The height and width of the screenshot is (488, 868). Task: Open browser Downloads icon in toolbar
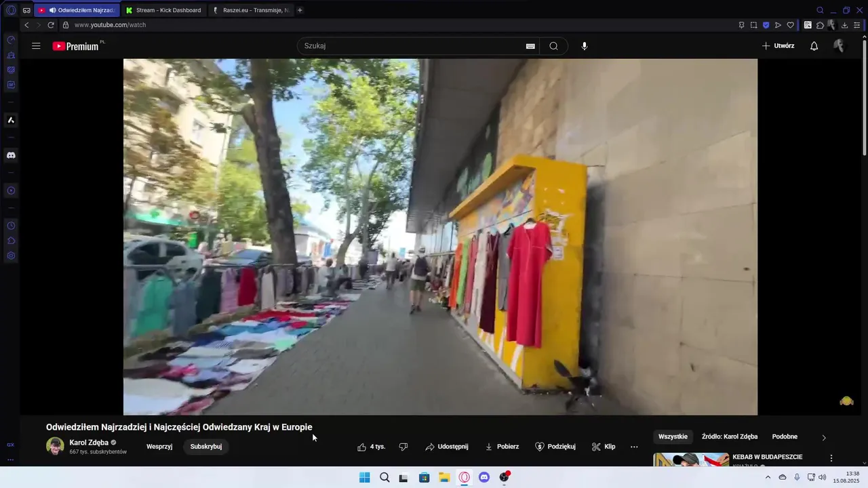point(844,25)
